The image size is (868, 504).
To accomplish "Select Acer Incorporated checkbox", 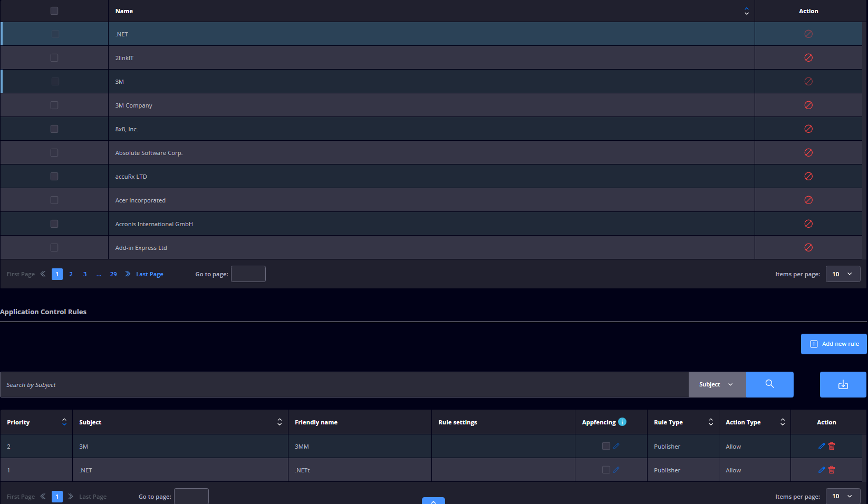I will [x=54, y=200].
